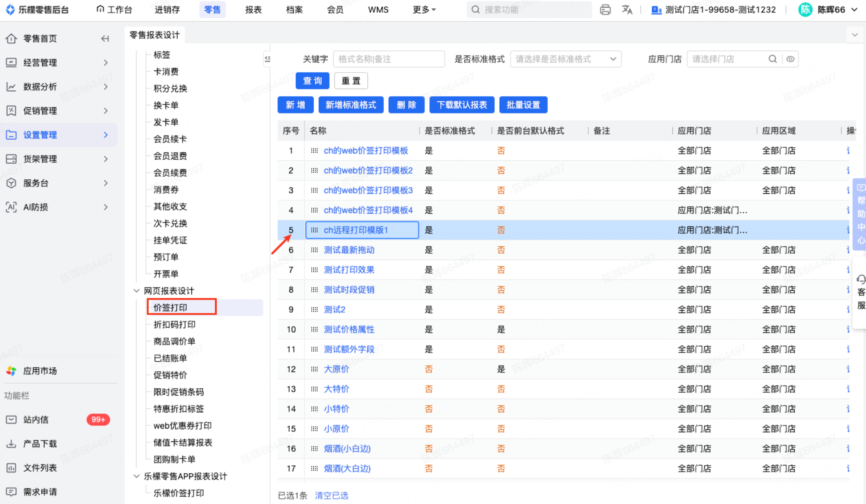Click the 清空已选 link
866x504 pixels.
[x=332, y=496]
